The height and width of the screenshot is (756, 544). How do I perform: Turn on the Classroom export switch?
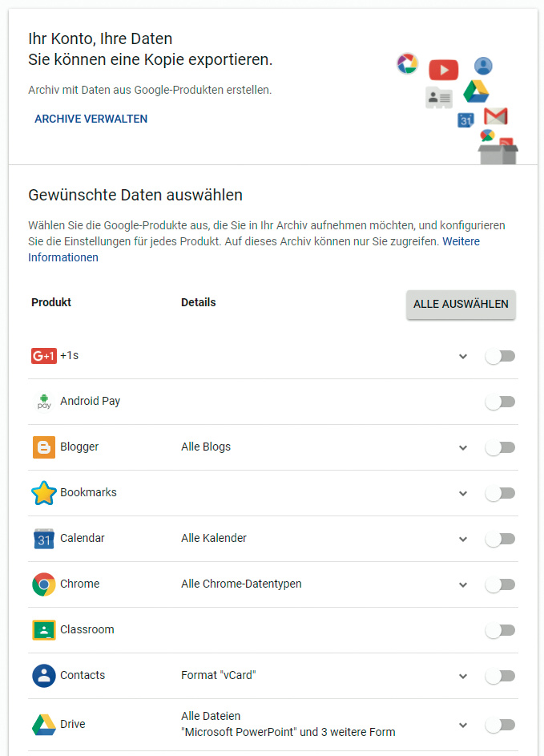pos(500,630)
